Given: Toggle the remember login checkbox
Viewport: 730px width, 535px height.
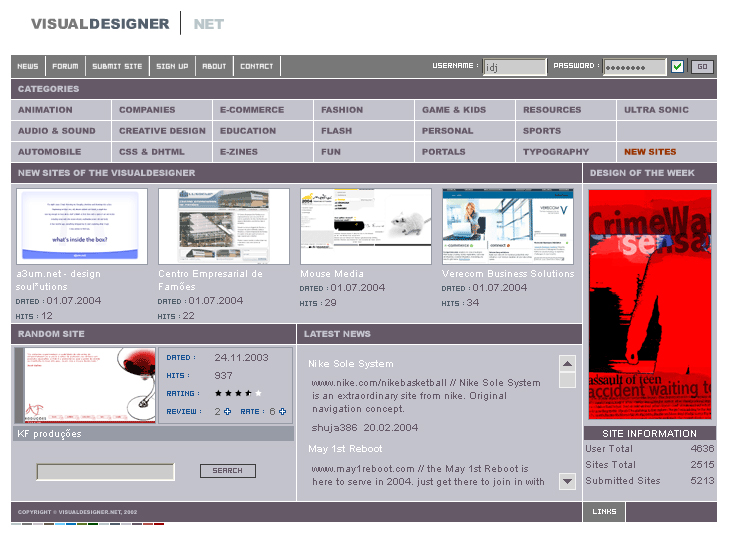Looking at the screenshot, I should coord(677,67).
